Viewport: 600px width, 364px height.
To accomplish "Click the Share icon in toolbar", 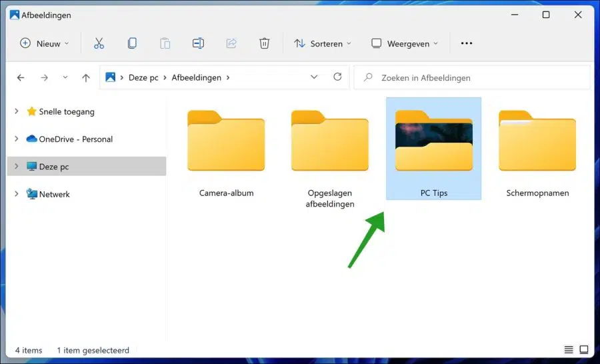I will 231,43.
